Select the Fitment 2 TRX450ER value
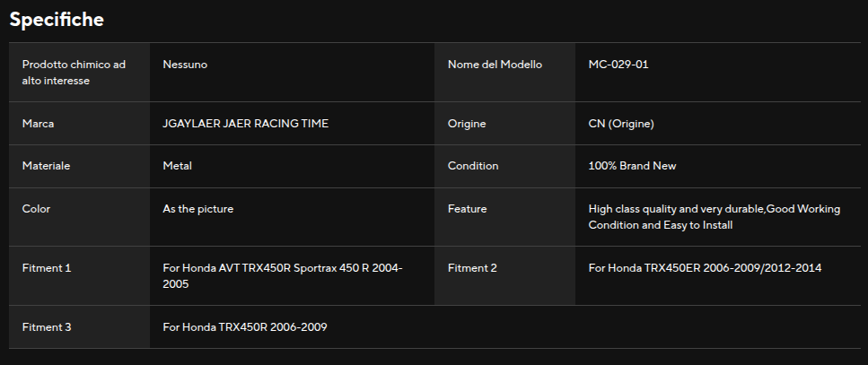This screenshot has width=868, height=365. [x=705, y=268]
